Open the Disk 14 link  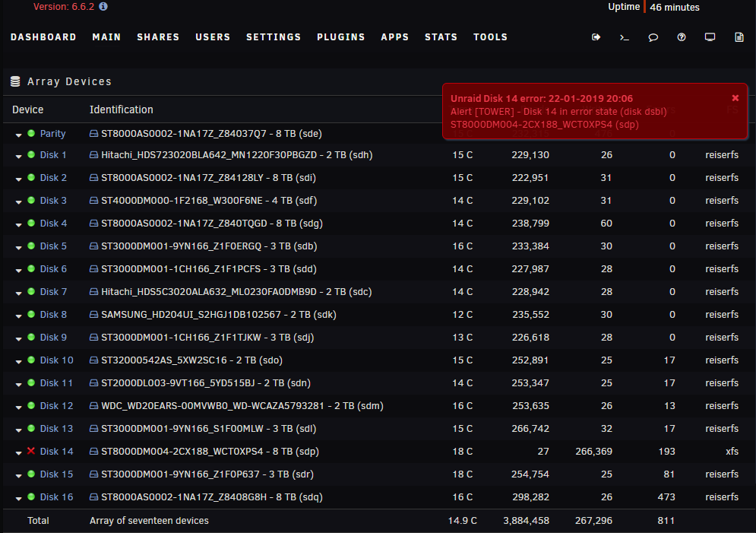pos(56,452)
